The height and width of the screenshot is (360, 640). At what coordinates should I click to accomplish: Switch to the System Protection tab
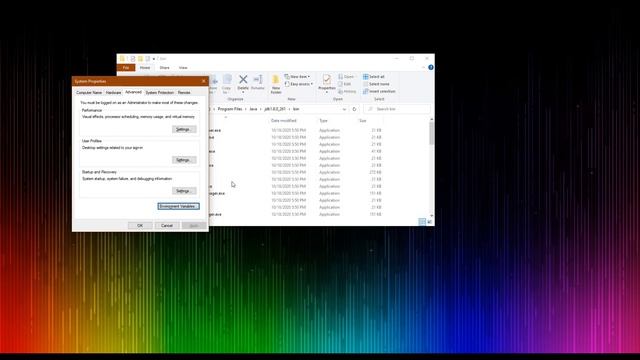pos(160,93)
